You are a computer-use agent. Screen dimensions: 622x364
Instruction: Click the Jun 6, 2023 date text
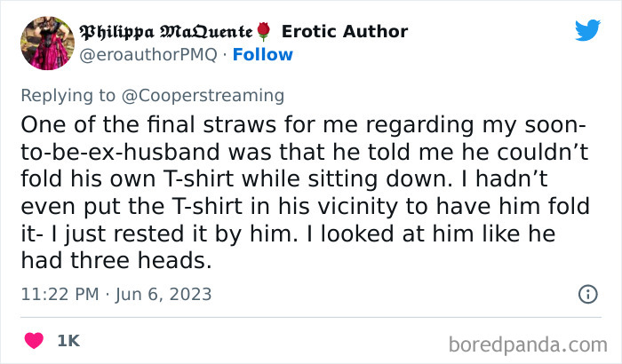163,294
